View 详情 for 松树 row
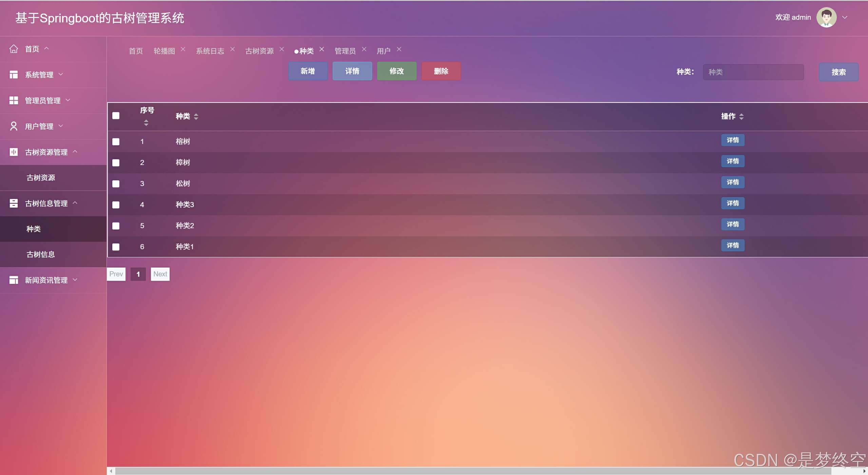868x475 pixels. click(x=733, y=182)
